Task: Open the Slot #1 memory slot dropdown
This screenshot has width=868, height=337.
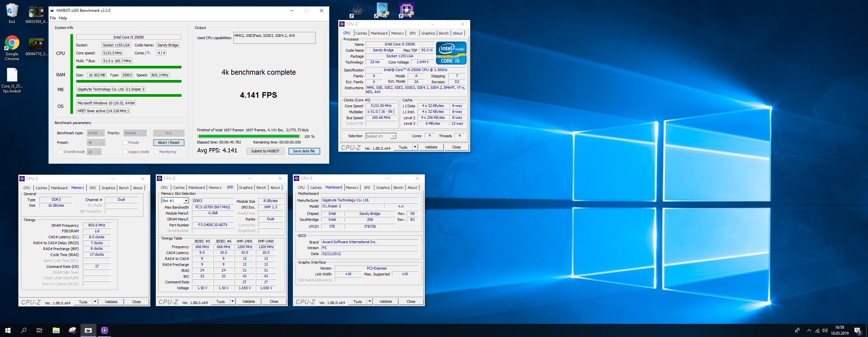Action: tap(175, 201)
